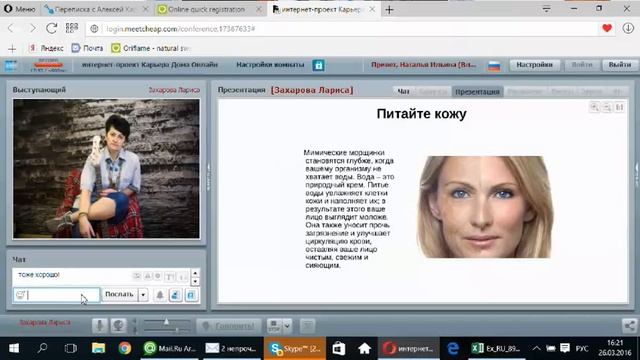
Task: Open the Почта bookmark
Action: [x=87, y=48]
